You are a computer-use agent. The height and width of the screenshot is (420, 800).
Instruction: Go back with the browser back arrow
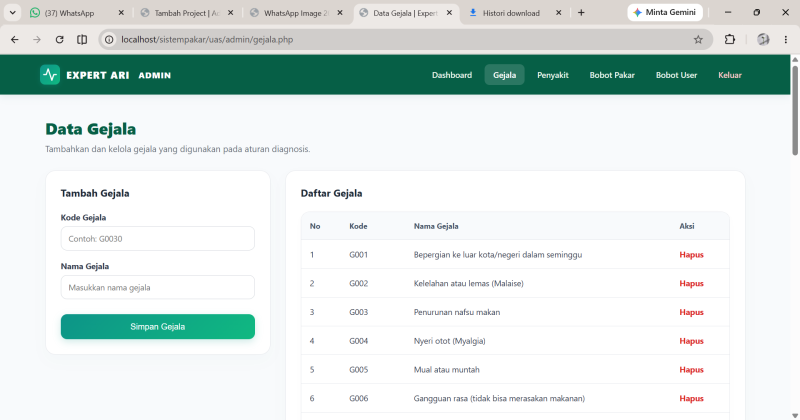click(15, 39)
